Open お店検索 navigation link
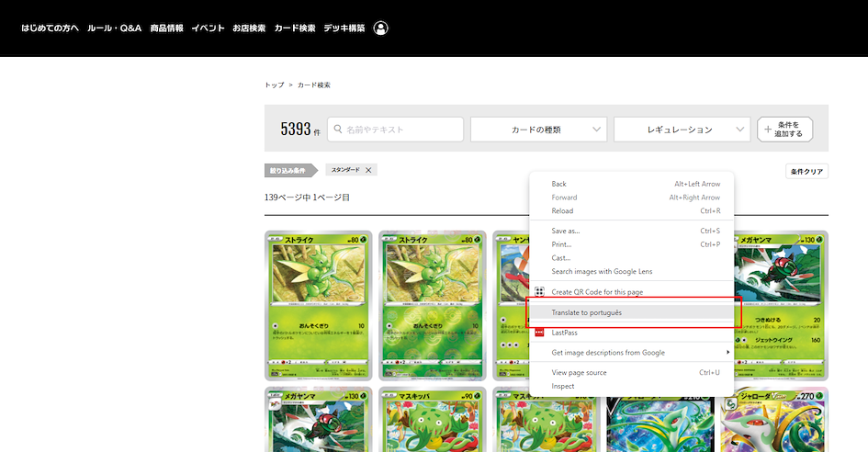 coord(249,28)
